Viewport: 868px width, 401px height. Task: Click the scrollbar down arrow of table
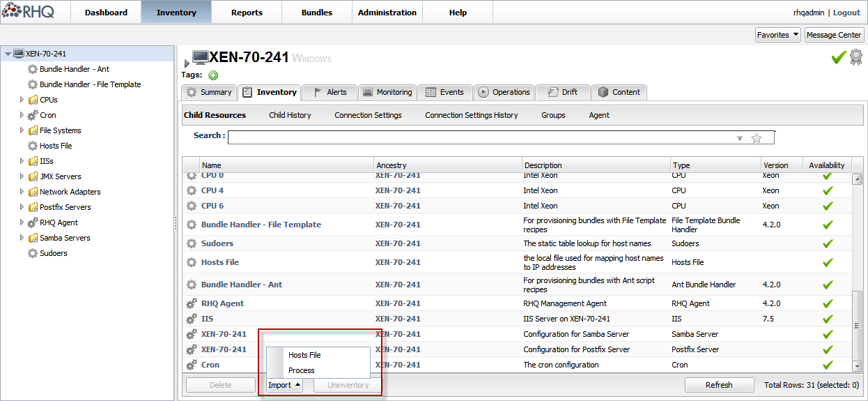click(x=858, y=366)
